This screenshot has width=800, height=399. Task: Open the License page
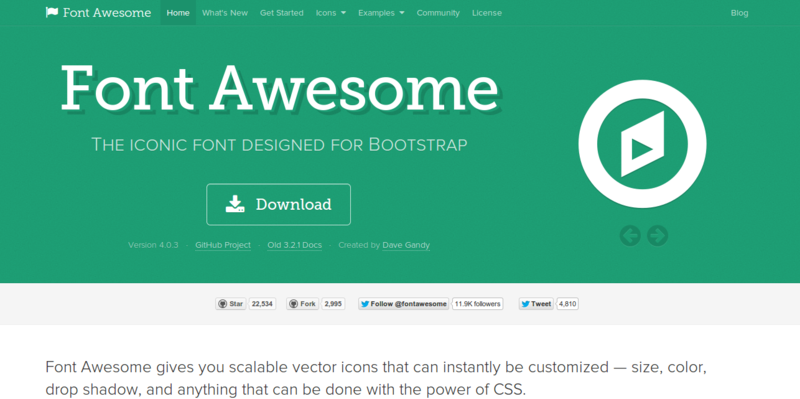[487, 13]
